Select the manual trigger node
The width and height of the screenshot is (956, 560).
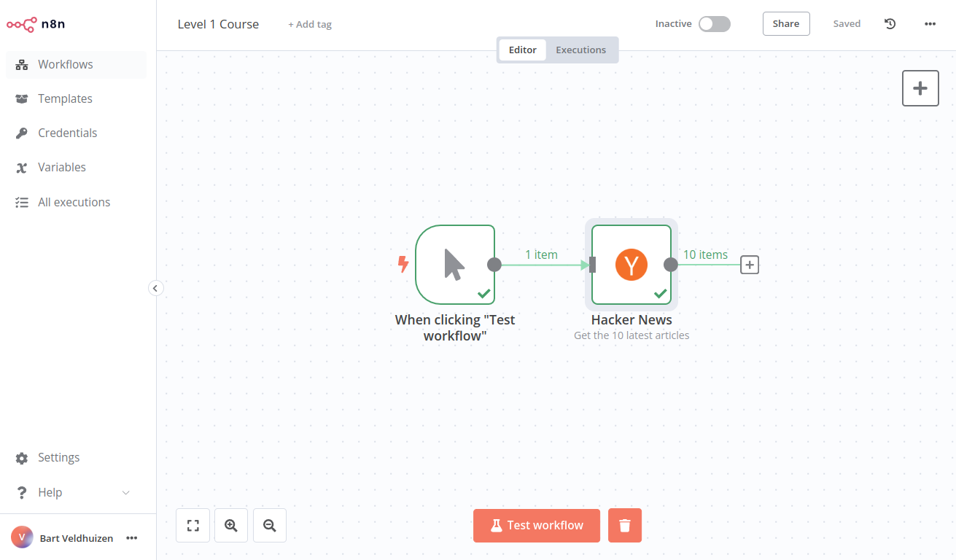pyautogui.click(x=455, y=265)
